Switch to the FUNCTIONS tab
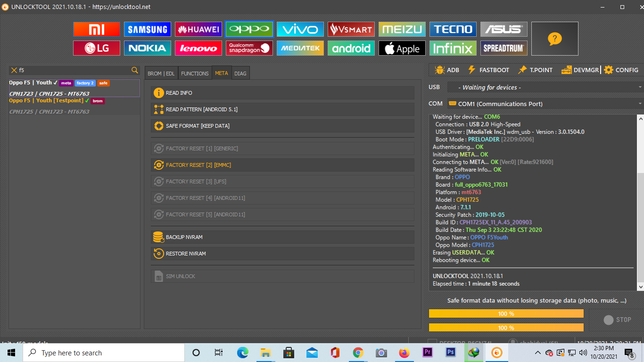Image resolution: width=644 pixels, height=362 pixels. 195,73
